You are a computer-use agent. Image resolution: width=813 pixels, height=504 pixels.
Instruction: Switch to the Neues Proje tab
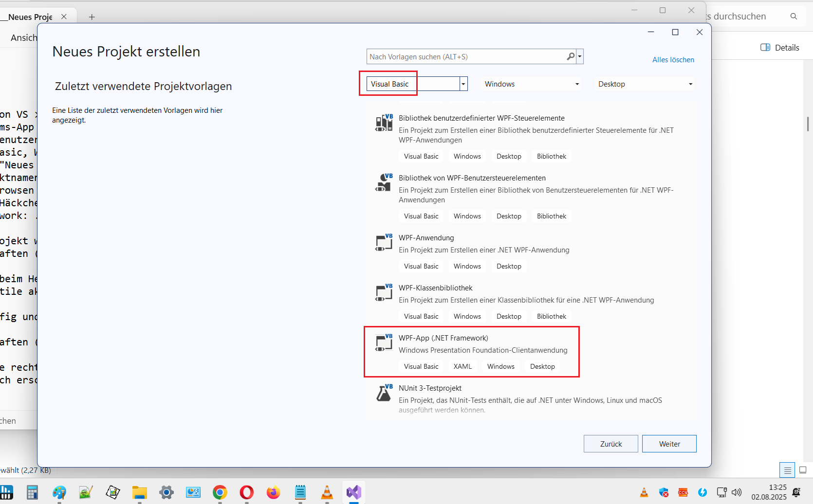tap(30, 17)
